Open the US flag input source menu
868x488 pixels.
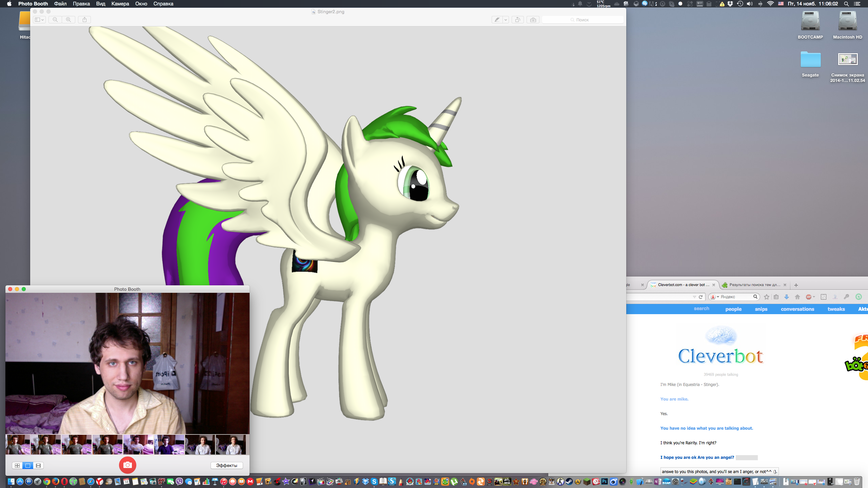coord(781,4)
